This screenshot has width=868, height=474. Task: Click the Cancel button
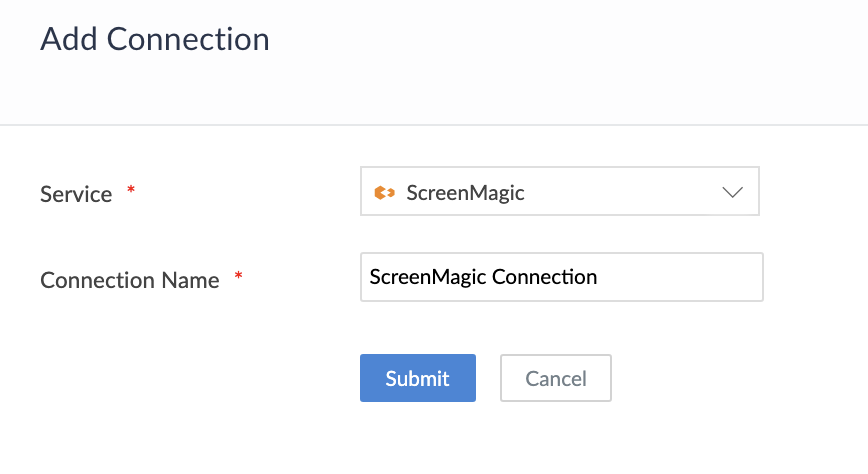click(x=555, y=378)
